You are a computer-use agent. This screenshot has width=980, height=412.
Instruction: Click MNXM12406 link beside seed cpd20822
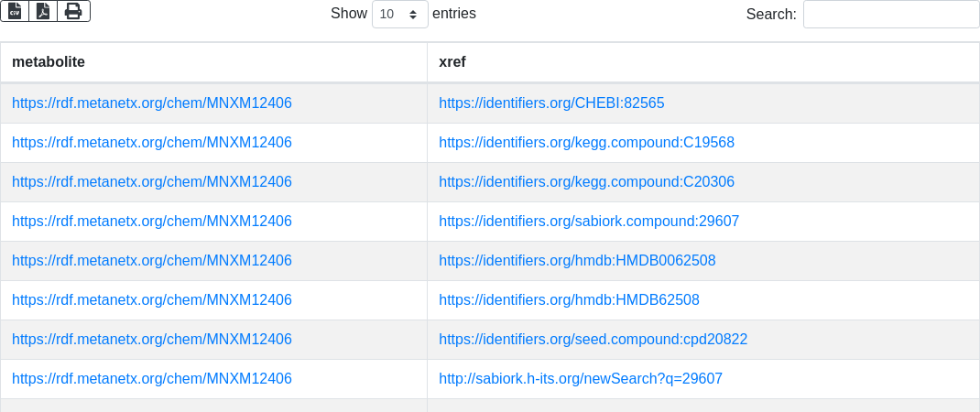click(x=152, y=340)
